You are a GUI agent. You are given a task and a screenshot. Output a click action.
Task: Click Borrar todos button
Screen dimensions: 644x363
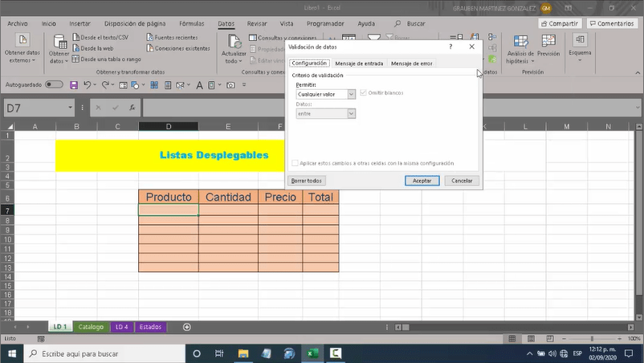(x=307, y=181)
